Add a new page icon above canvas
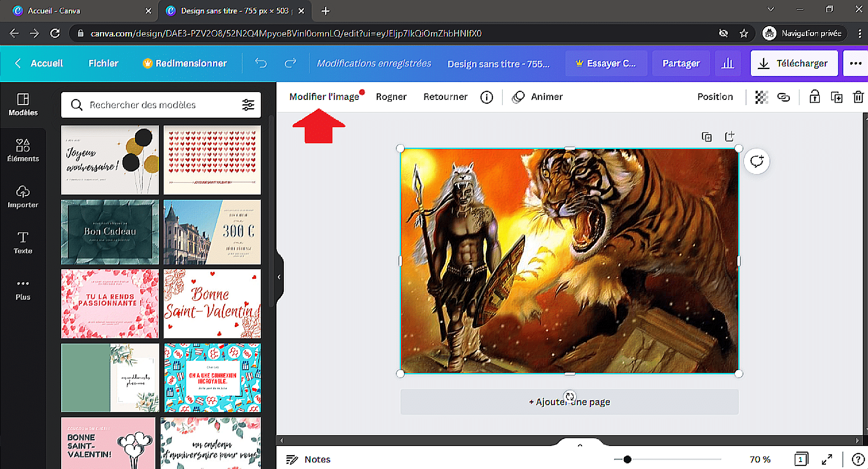This screenshot has height=469, width=868. click(730, 136)
